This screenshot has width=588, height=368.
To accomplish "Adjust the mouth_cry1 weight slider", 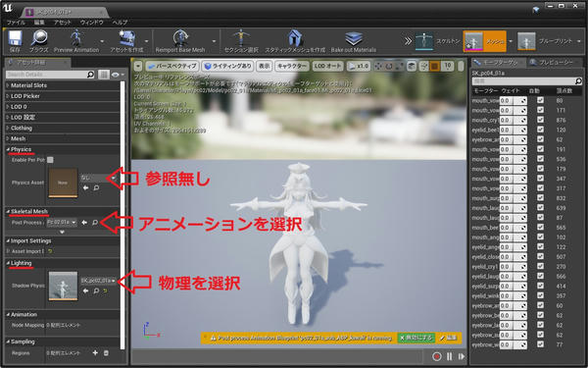I will [513, 120].
